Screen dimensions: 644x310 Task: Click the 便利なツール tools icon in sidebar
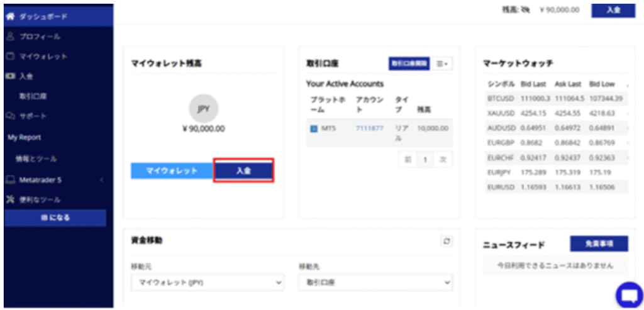10,200
